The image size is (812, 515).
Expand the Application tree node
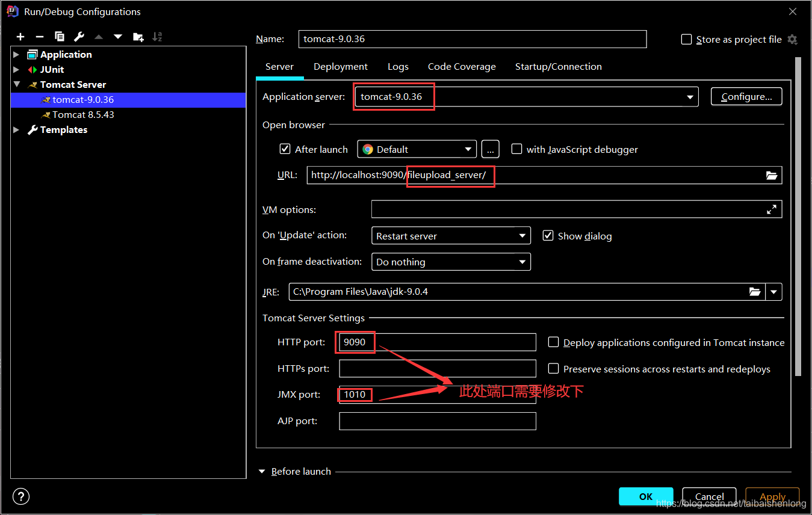point(17,54)
